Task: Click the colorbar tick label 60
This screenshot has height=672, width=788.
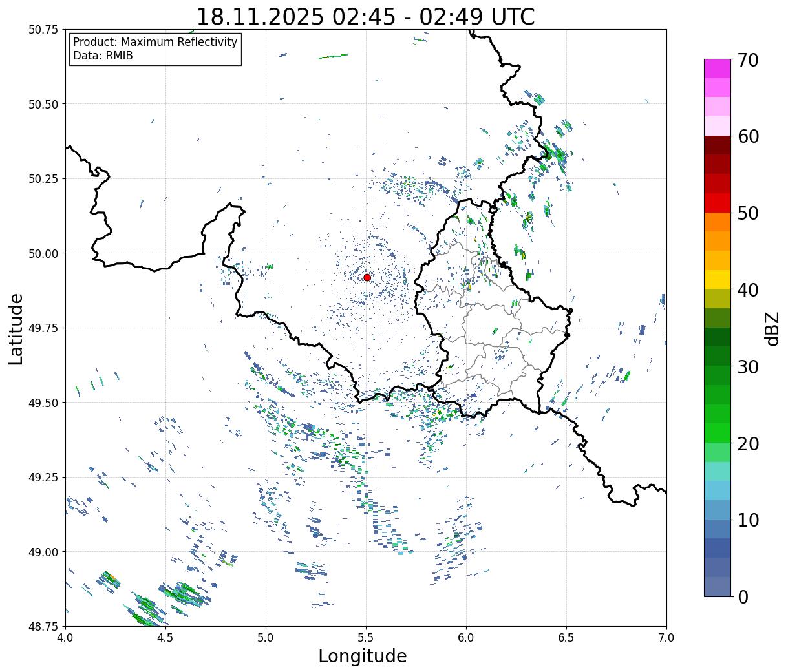Action: point(748,136)
